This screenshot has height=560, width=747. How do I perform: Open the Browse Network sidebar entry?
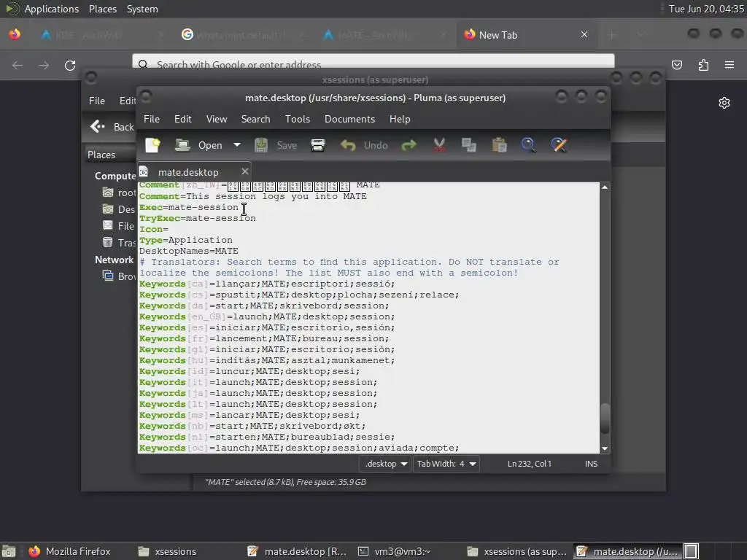tap(119, 276)
